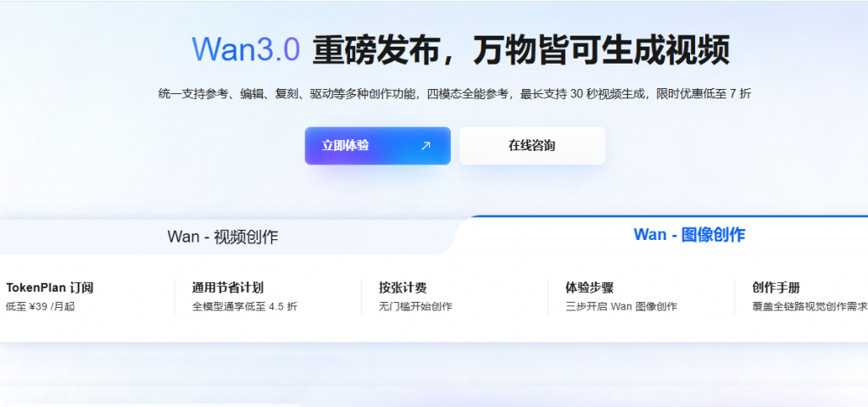Viewport: 868px width, 407px height.
Task: Click text 无门槛开始创作
Action: pos(415,307)
